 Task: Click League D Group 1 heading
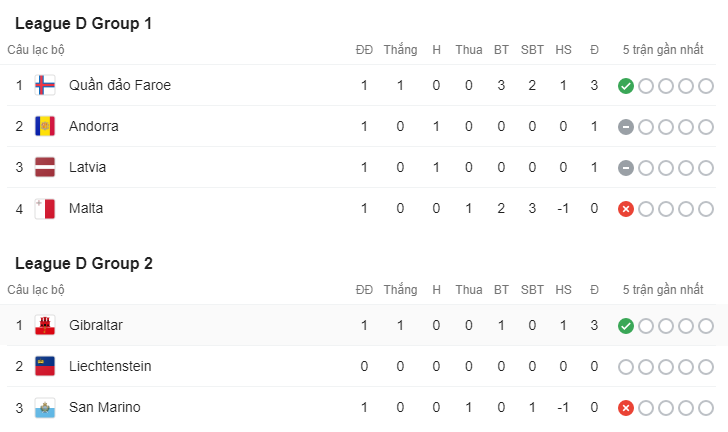pyautogui.click(x=84, y=23)
